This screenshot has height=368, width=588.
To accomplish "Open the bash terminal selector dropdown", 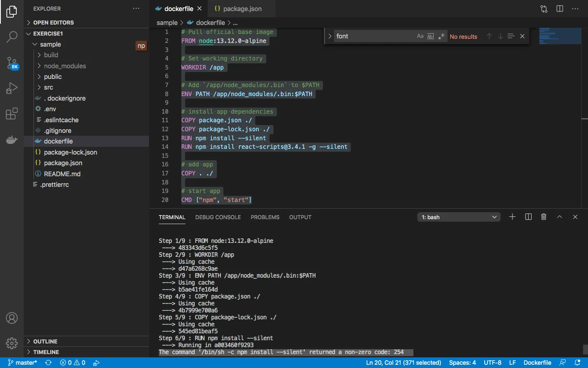I will tap(459, 217).
